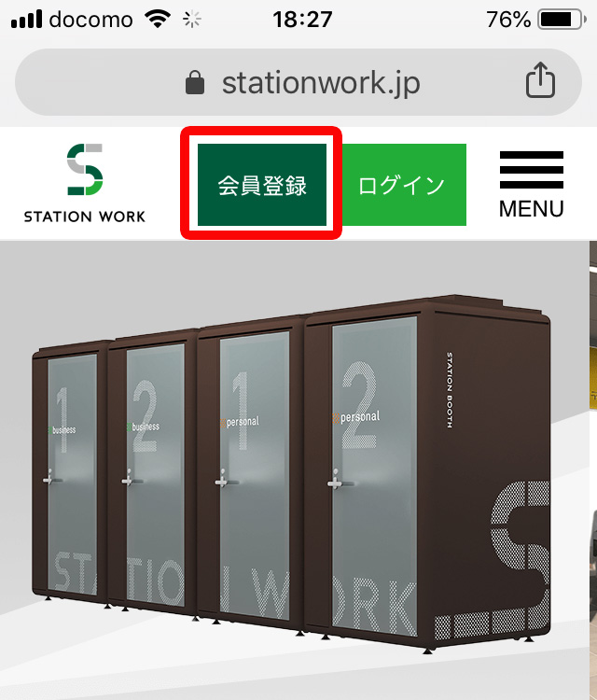Tap the personal 1 booth door
Viewport: 597px width, 700px height.
(x=255, y=475)
